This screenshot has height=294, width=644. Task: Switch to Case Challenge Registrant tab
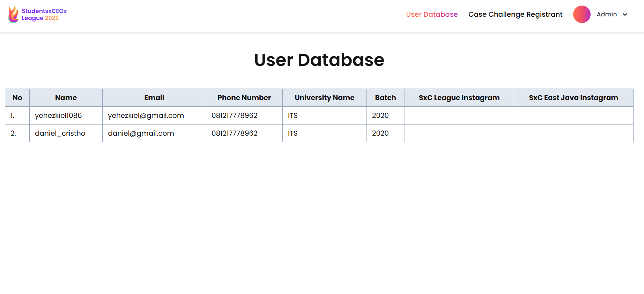pos(515,14)
